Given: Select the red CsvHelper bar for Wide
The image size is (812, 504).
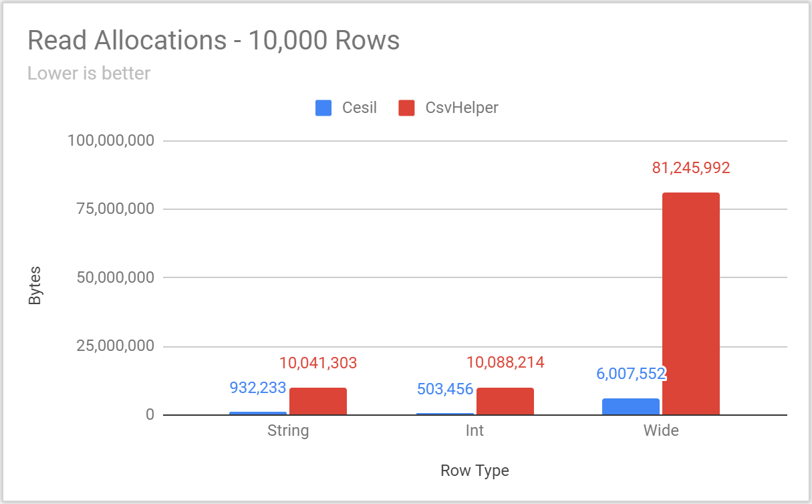Looking at the screenshot, I should pos(691,303).
